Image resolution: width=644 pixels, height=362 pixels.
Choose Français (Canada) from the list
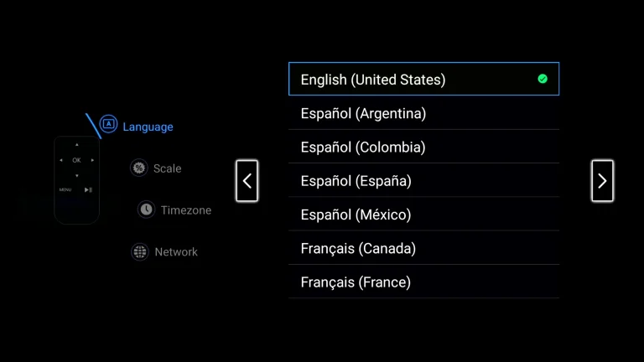point(423,247)
